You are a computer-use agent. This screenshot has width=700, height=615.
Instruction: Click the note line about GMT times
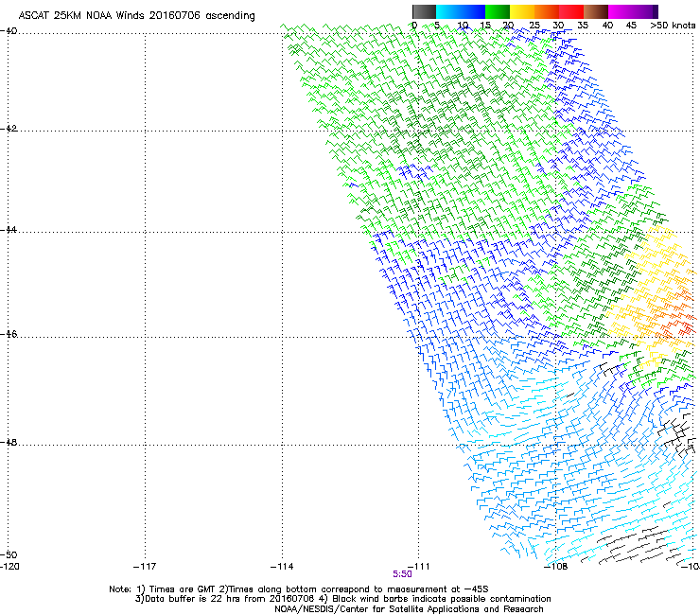pyautogui.click(x=299, y=589)
